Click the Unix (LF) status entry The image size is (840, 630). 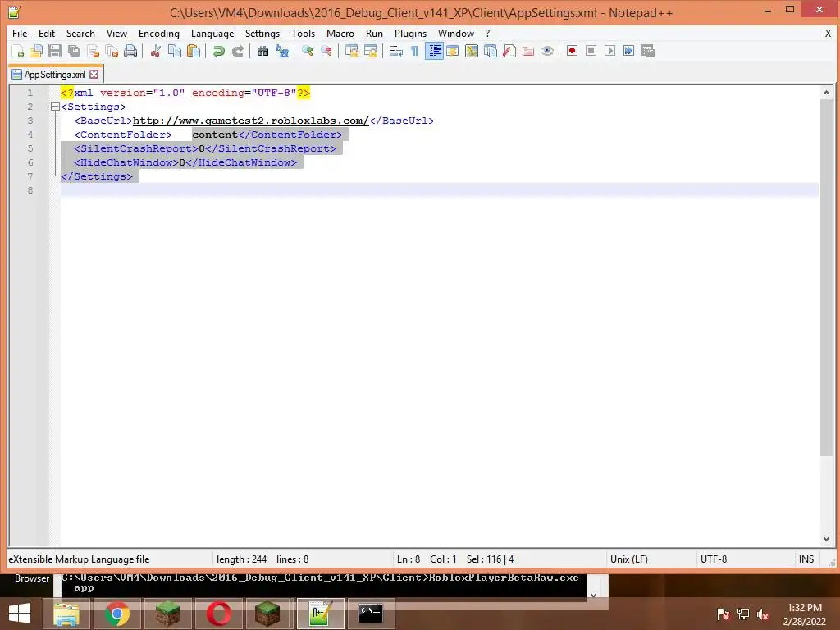(x=629, y=559)
